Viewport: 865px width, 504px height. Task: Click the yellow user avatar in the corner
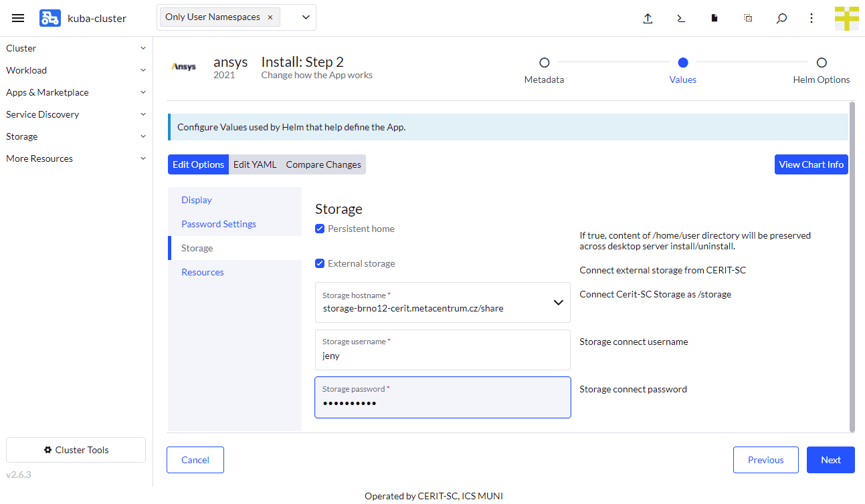tap(846, 18)
